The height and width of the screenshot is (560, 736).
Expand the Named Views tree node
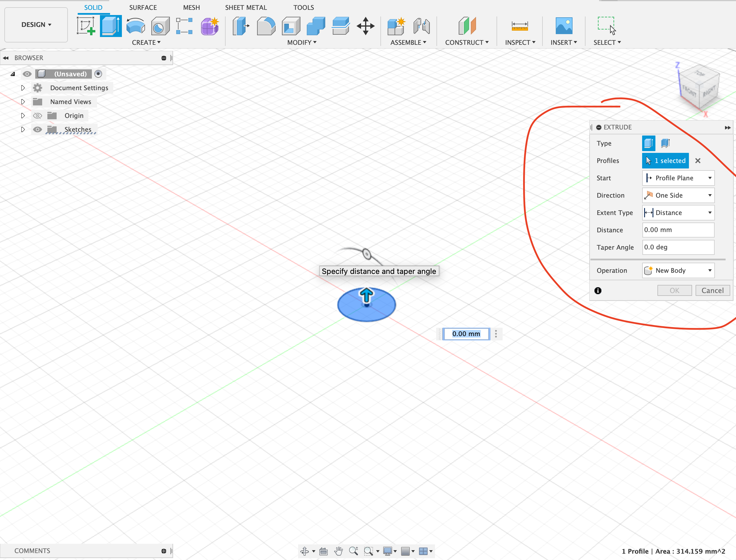(x=23, y=102)
